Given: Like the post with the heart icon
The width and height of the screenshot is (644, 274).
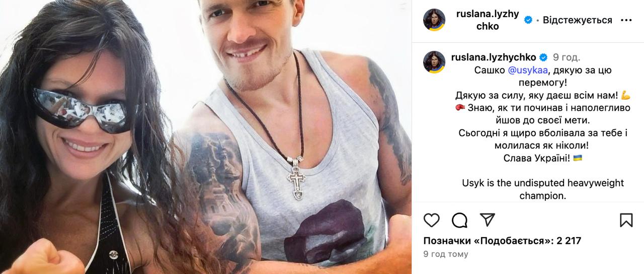Looking at the screenshot, I should pos(431,220).
